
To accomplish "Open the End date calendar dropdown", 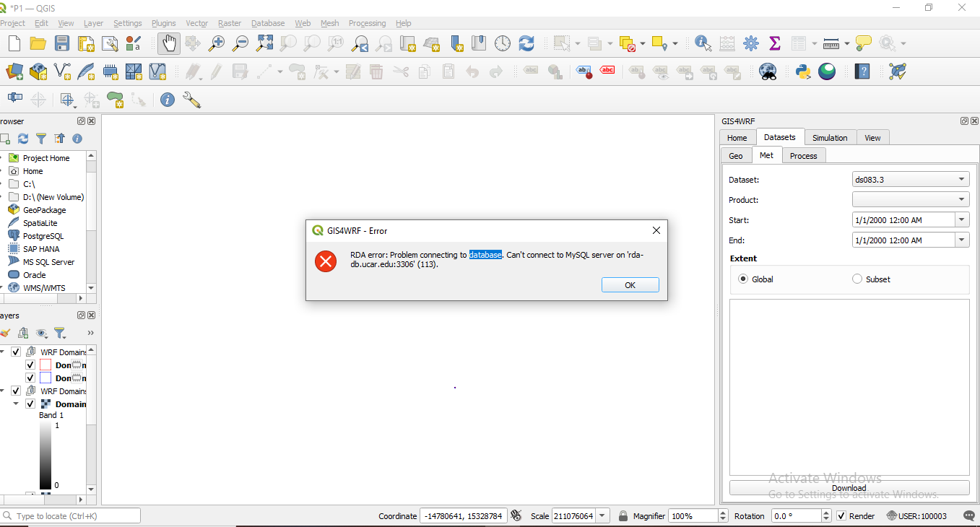I will click(962, 240).
